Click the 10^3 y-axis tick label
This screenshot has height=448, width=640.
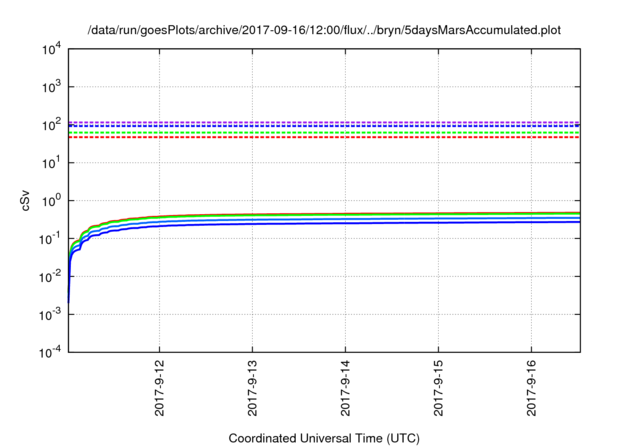click(x=51, y=87)
